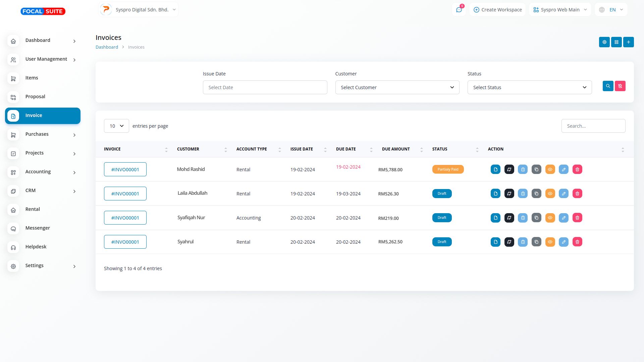
Task: Switch to grid view with top-right icon
Action: (x=616, y=42)
